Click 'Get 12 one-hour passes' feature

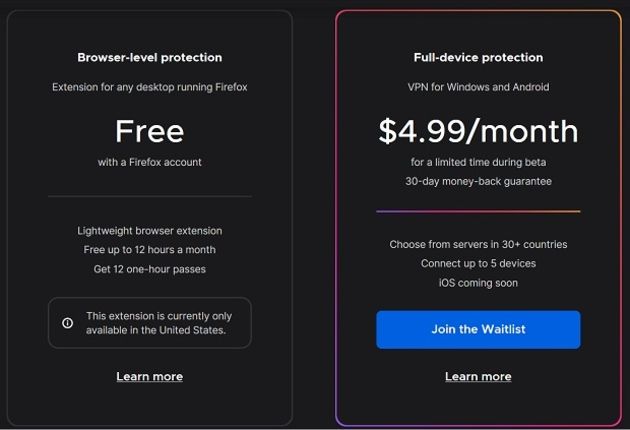(x=149, y=269)
